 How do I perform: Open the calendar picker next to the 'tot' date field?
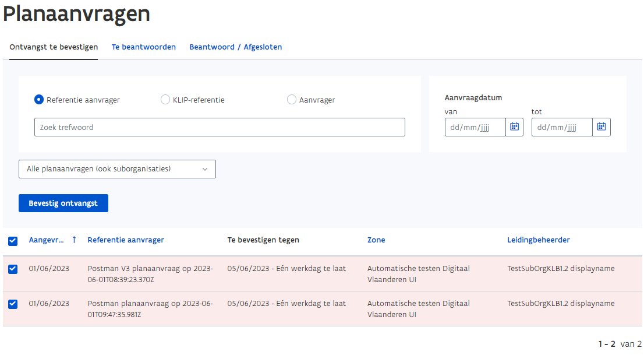coord(601,126)
